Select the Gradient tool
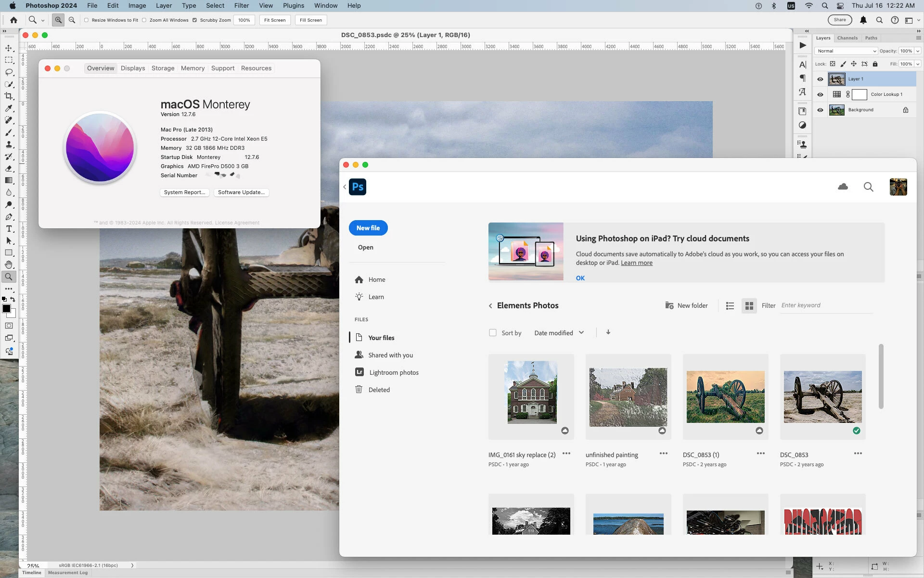 [x=9, y=181]
